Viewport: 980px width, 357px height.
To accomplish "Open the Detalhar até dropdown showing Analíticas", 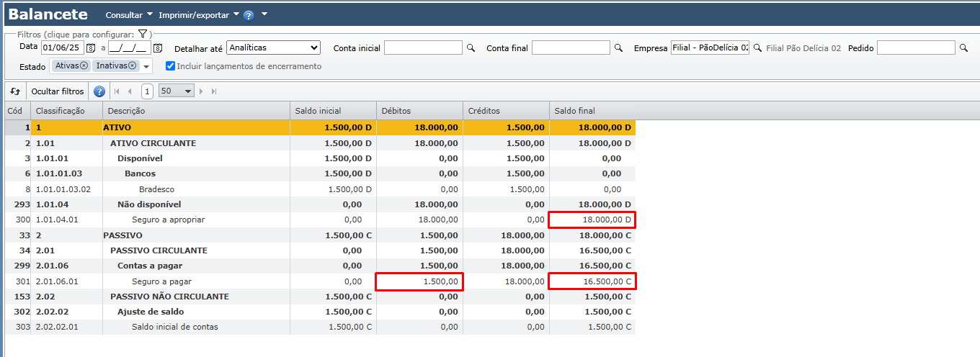I will tap(273, 48).
